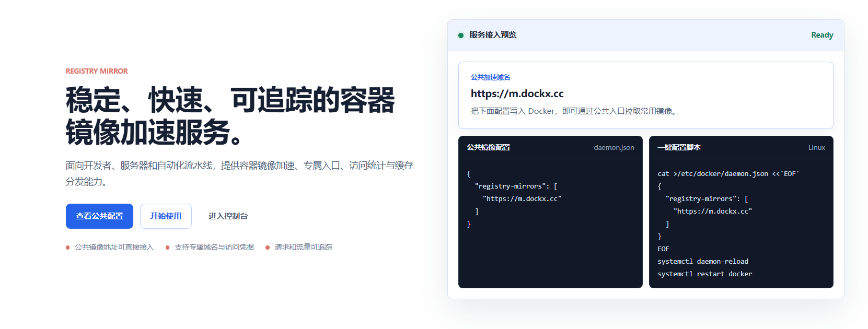868x329 pixels.
Task: Select the https://m.dockx.cc domain heading
Action: pyautogui.click(x=517, y=93)
